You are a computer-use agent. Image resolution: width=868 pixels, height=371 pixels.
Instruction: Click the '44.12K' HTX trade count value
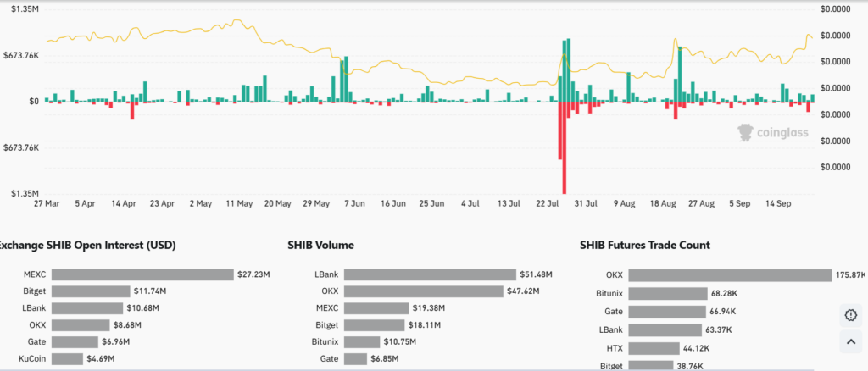point(695,348)
